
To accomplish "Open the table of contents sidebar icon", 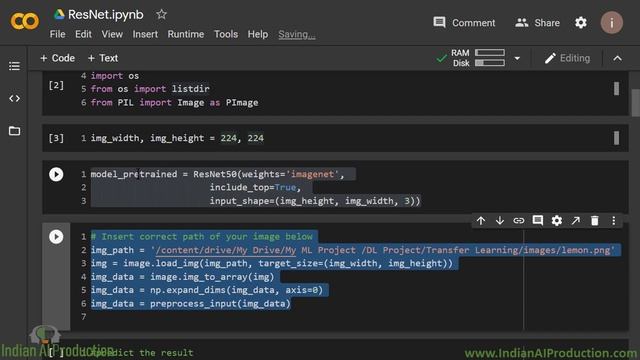I will click(x=14, y=66).
